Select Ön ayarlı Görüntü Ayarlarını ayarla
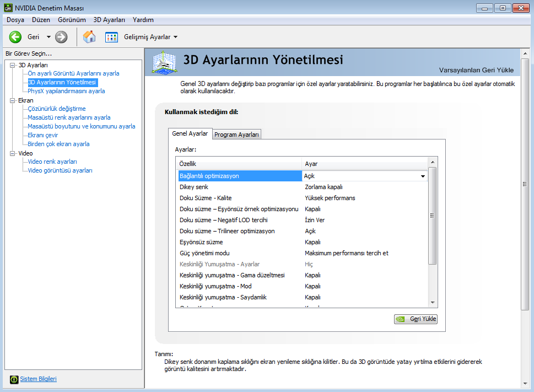The width and height of the screenshot is (534, 392). (x=73, y=73)
